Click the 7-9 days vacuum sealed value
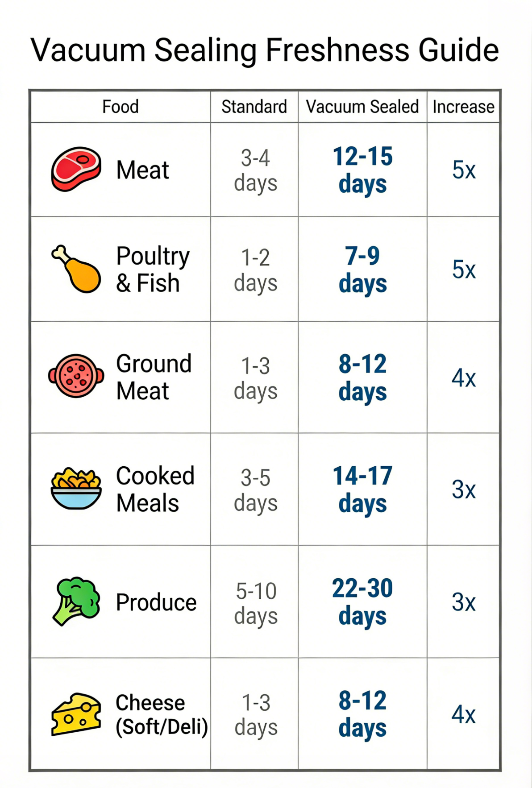 pyautogui.click(x=362, y=270)
